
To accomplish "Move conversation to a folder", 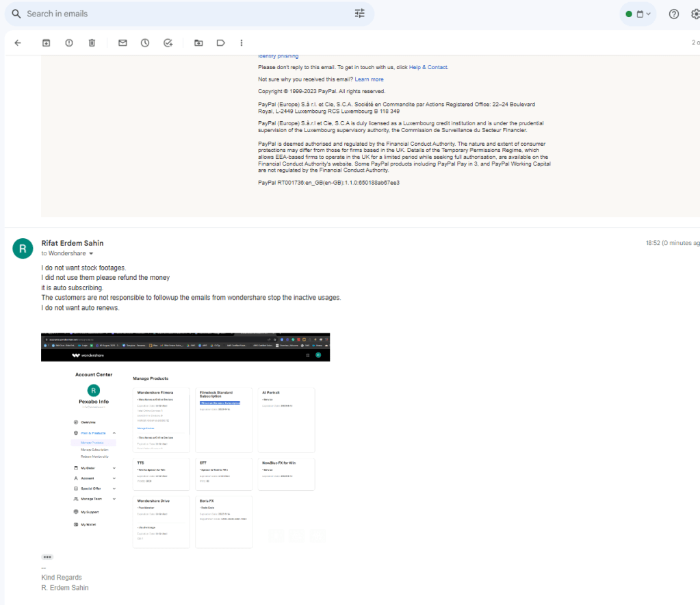I will click(198, 43).
